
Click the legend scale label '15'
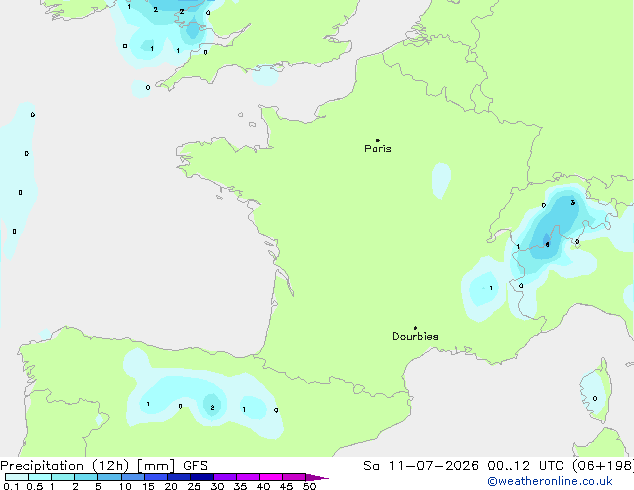148,486
